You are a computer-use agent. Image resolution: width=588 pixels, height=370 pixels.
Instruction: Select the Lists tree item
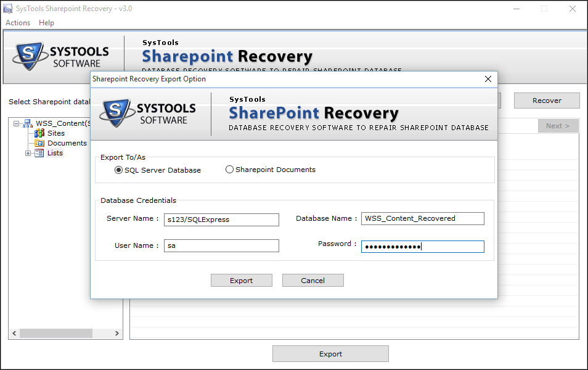coord(55,153)
